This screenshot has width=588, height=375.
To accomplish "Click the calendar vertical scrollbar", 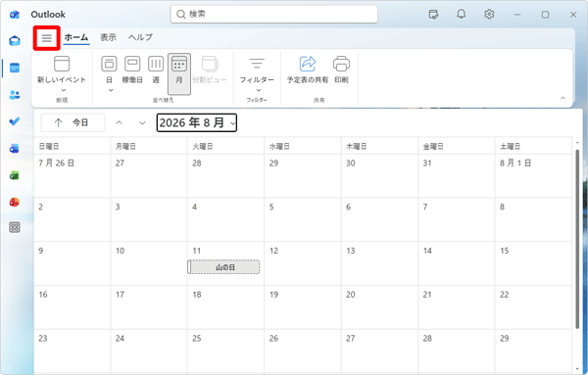I will (577, 240).
